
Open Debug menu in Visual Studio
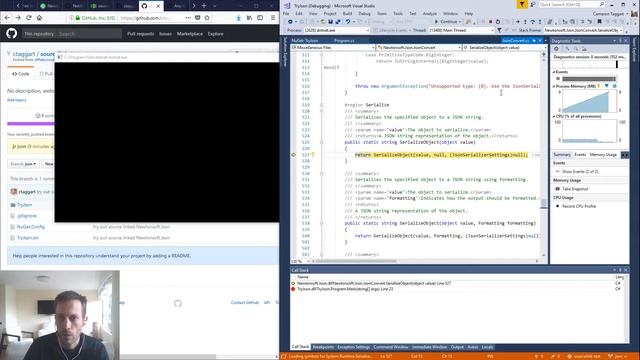point(364,13)
